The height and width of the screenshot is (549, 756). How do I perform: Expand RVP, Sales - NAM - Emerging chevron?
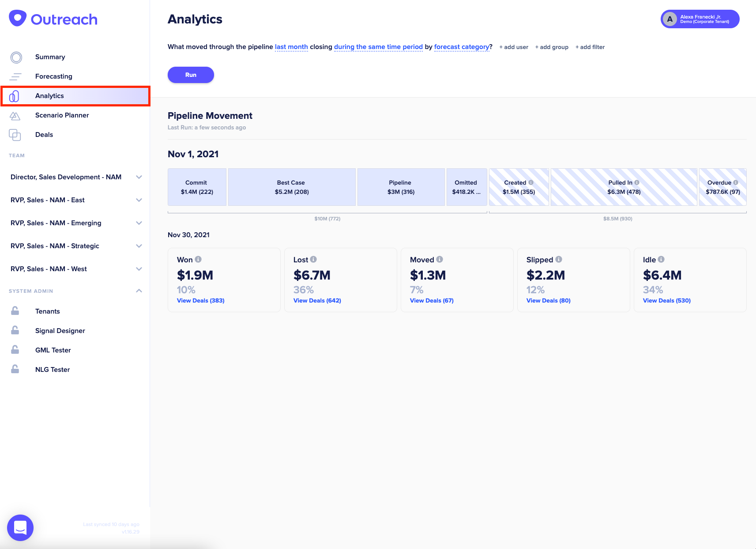[139, 223]
